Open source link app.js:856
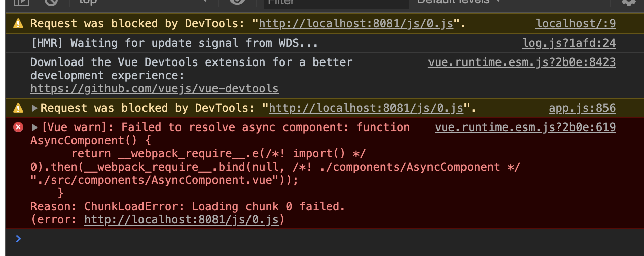 pos(582,108)
